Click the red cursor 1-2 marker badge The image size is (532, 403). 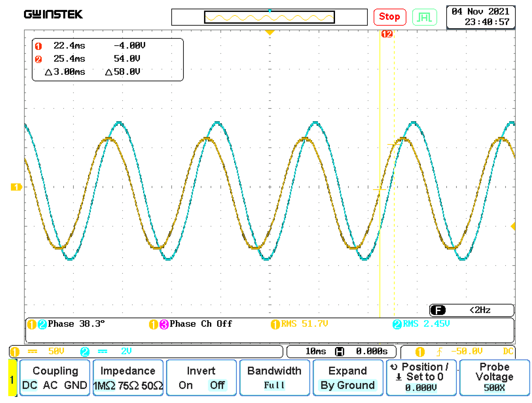[x=386, y=34]
